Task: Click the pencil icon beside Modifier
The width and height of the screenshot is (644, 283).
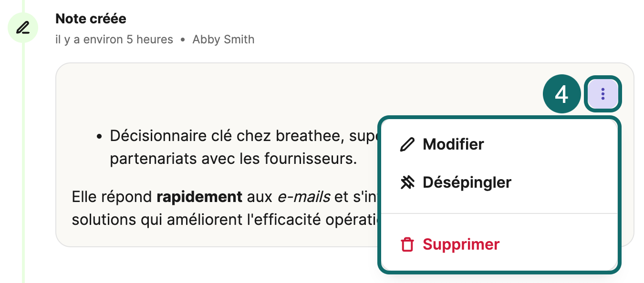Action: [407, 144]
